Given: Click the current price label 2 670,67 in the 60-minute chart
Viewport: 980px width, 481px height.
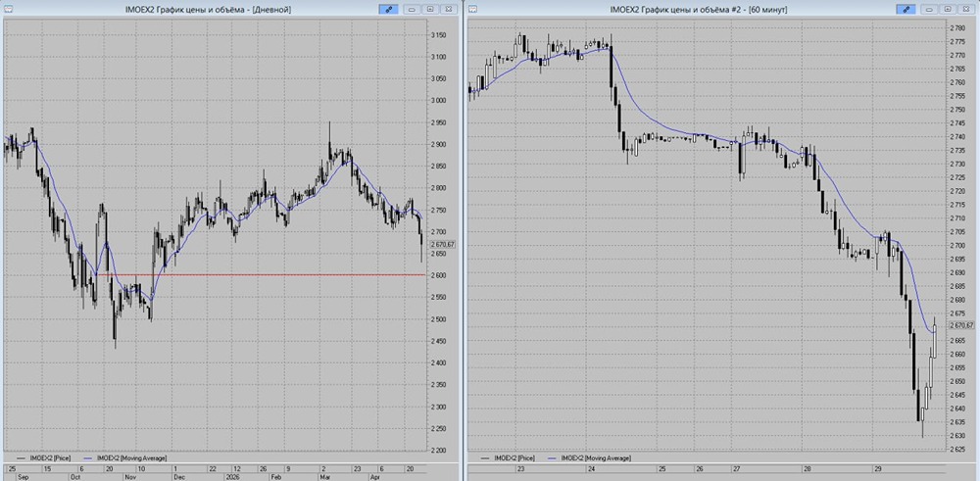Looking at the screenshot, I should (x=961, y=325).
